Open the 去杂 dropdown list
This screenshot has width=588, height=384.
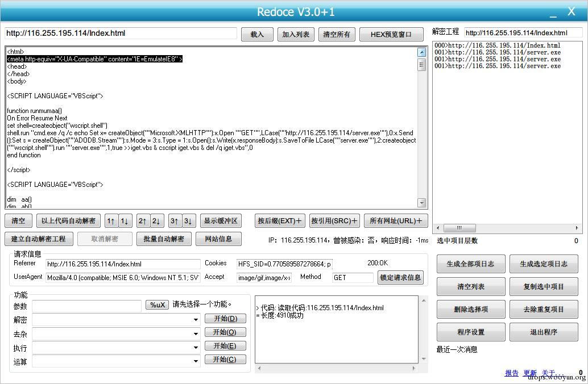196,333
